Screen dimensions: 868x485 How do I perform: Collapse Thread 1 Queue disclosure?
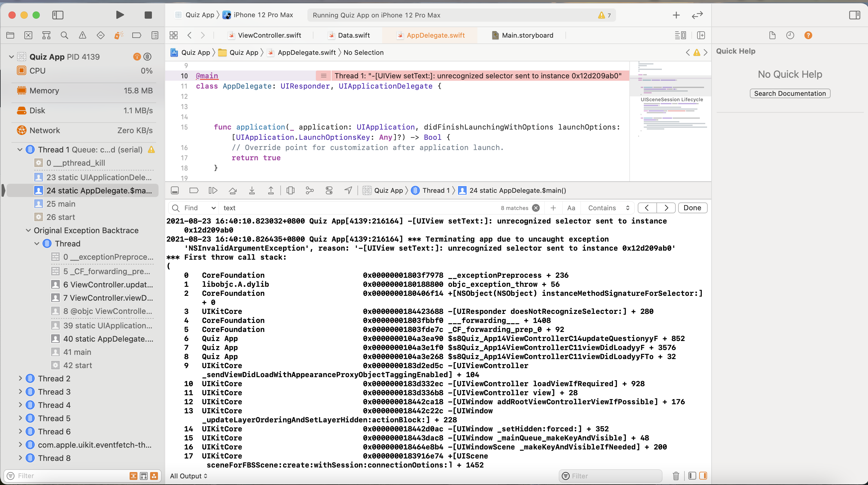click(x=20, y=149)
